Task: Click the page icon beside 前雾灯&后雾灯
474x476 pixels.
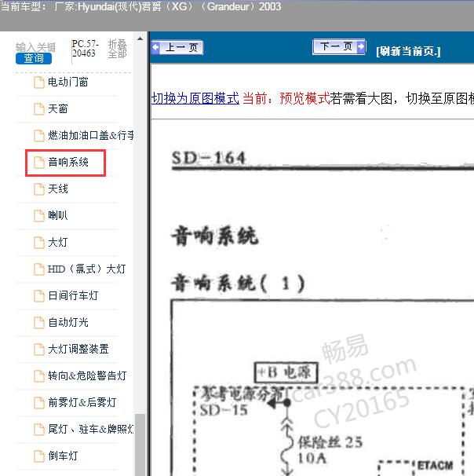Action: coord(38,403)
